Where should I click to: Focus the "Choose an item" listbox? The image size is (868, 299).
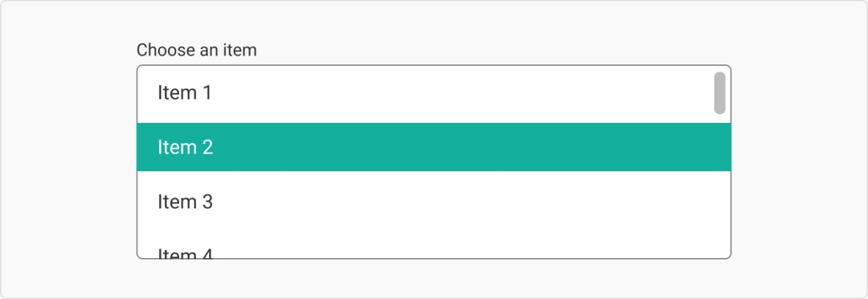point(433,162)
